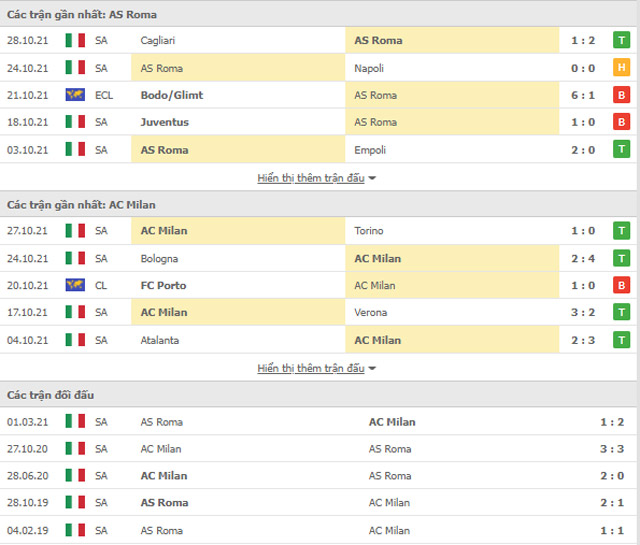Click dropdown arrow below the Empoli match

(x=373, y=178)
